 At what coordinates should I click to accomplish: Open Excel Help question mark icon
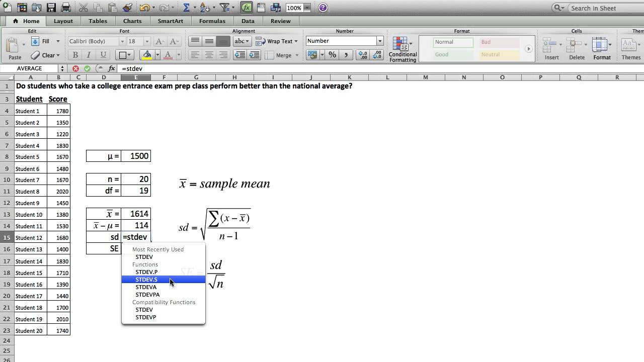323,8
